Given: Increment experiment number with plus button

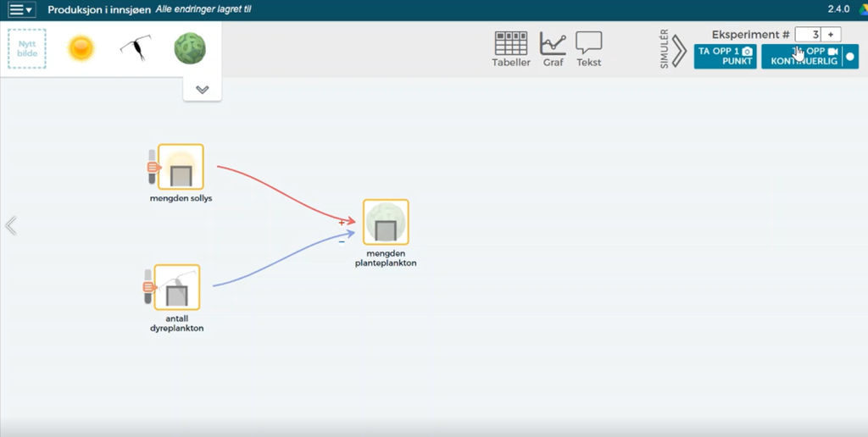Looking at the screenshot, I should (x=831, y=34).
